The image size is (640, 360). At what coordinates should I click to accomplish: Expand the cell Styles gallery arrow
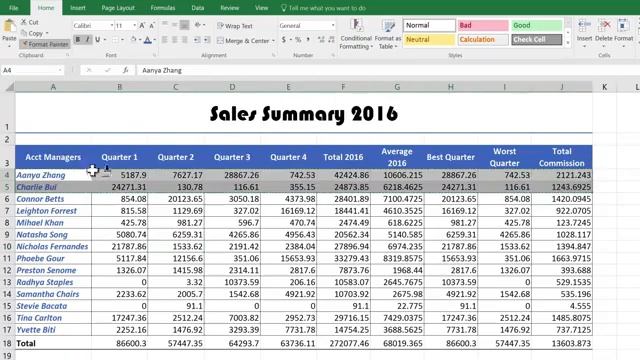click(568, 43)
